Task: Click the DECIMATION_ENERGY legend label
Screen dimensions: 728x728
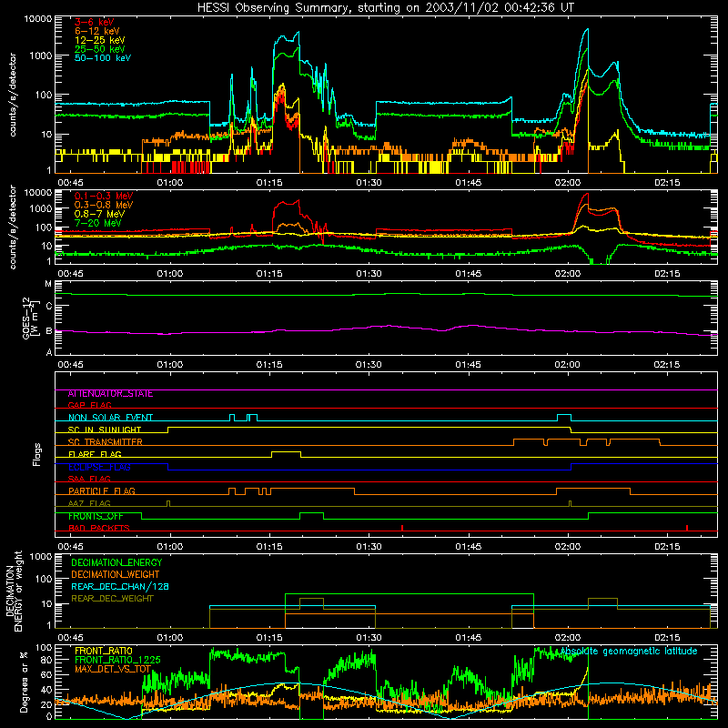Action: click(x=116, y=562)
